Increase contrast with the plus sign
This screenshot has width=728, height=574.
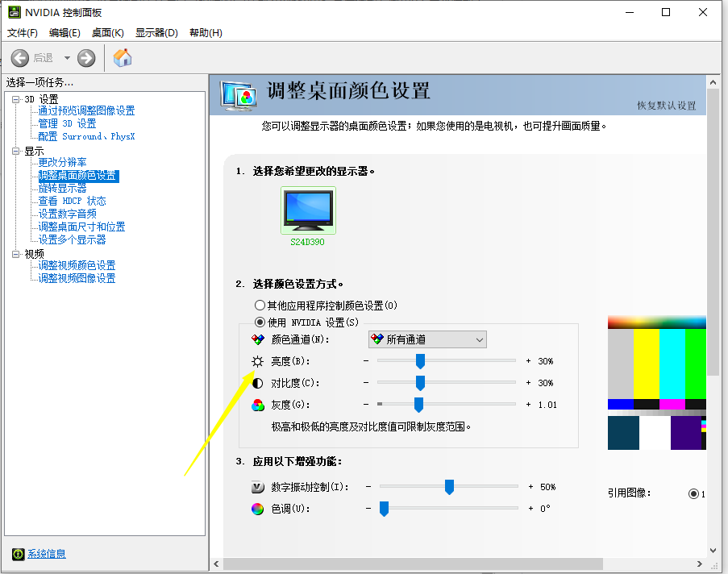click(x=528, y=383)
